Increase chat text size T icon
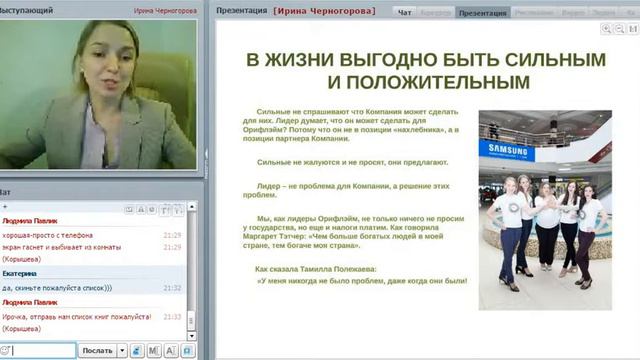Screen dimensions: 640x360 pos(165,210)
